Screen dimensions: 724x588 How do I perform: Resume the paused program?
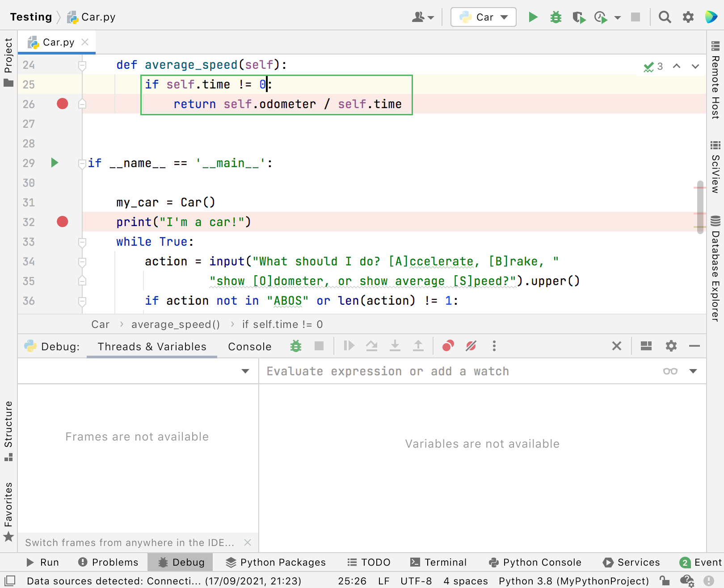[x=349, y=346]
